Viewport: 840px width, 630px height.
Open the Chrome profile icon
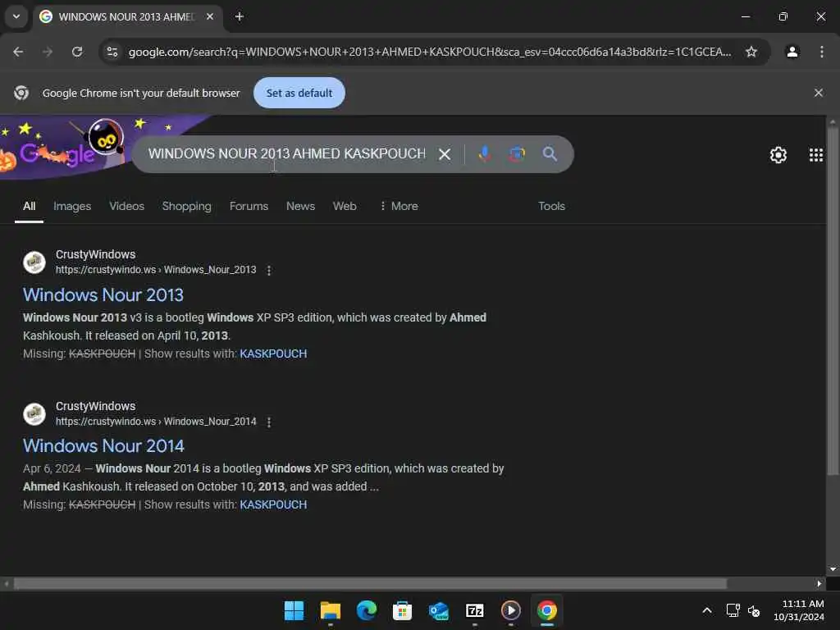tap(792, 52)
